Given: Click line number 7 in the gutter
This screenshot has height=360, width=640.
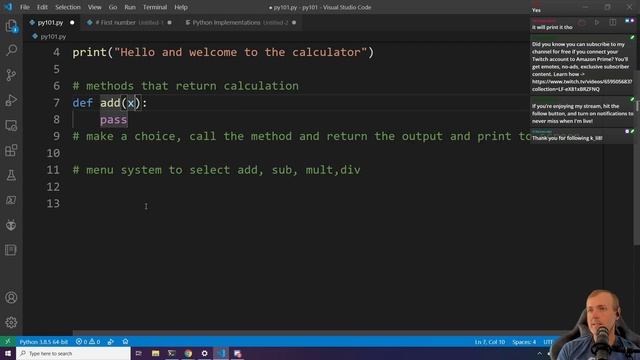Looking at the screenshot, I should pyautogui.click(x=56, y=103).
